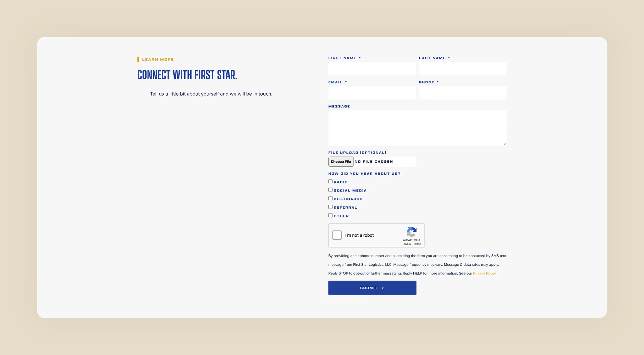The image size is (644, 355).
Task: Enable the Other checkbox
Action: (x=330, y=215)
